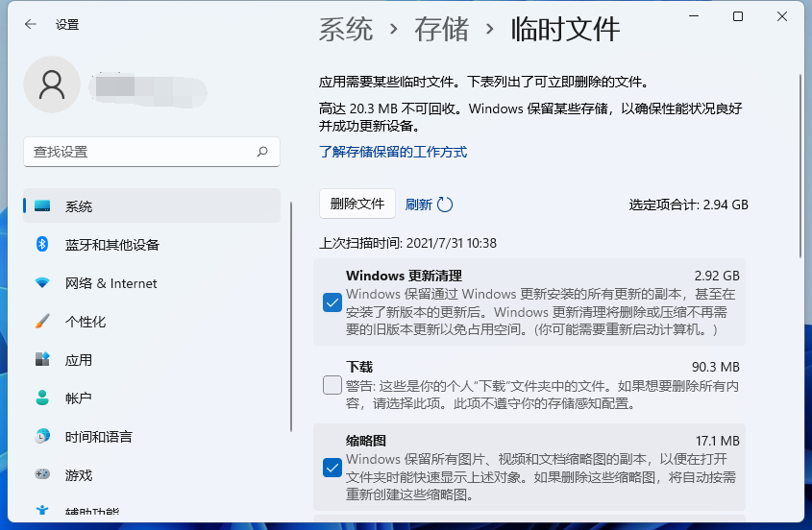Click the 个性化 paintbrush icon
Image resolution: width=812 pixels, height=530 pixels.
[x=42, y=322]
